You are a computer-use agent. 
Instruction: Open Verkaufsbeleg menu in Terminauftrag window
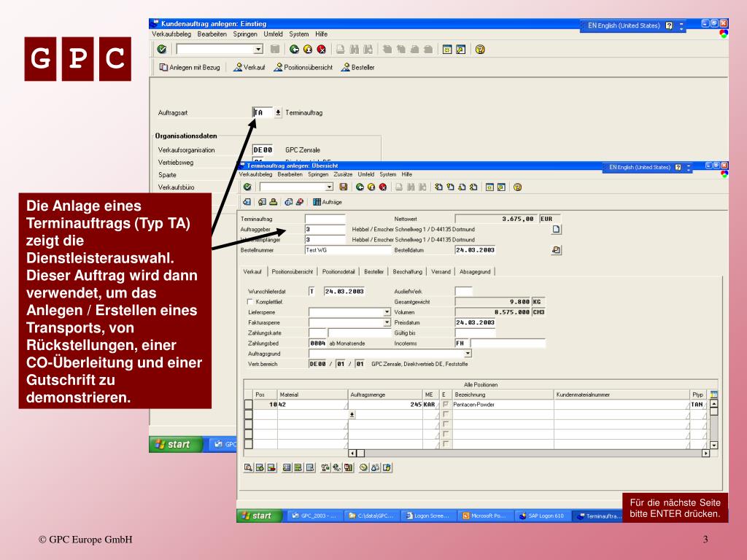[x=255, y=174]
